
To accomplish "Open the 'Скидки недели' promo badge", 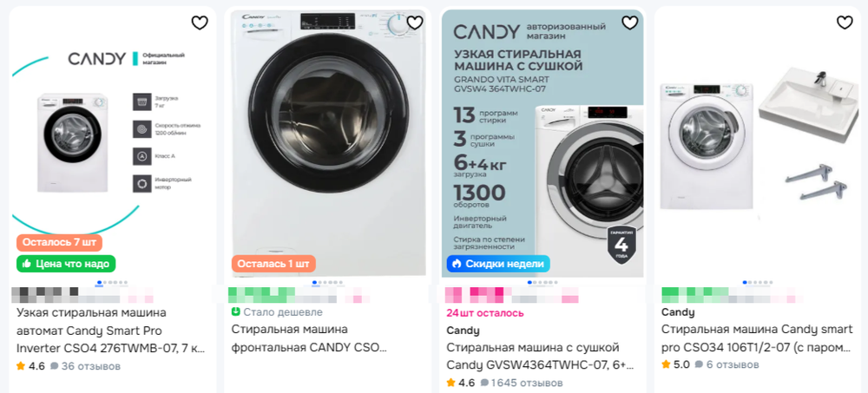I will click(x=498, y=264).
